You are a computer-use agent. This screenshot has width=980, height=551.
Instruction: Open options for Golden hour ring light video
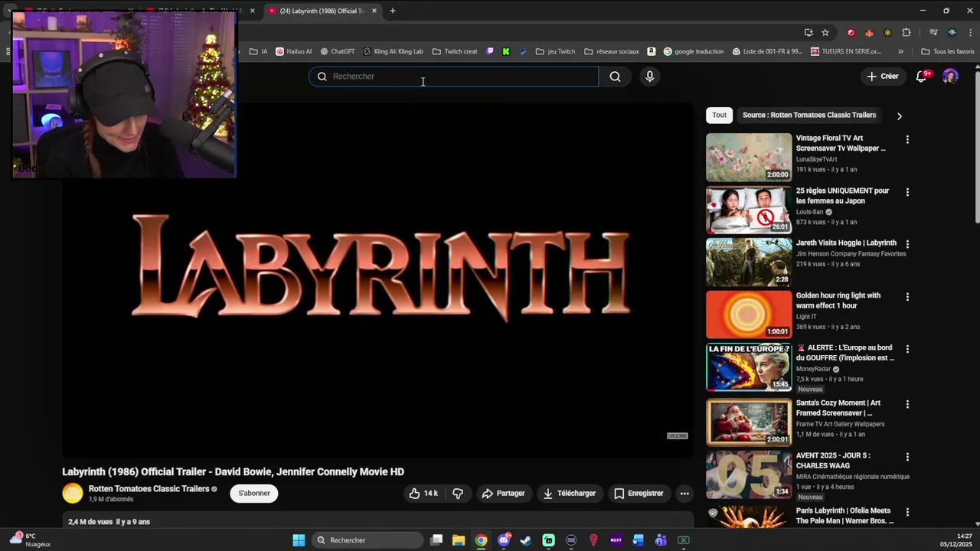coord(907,297)
